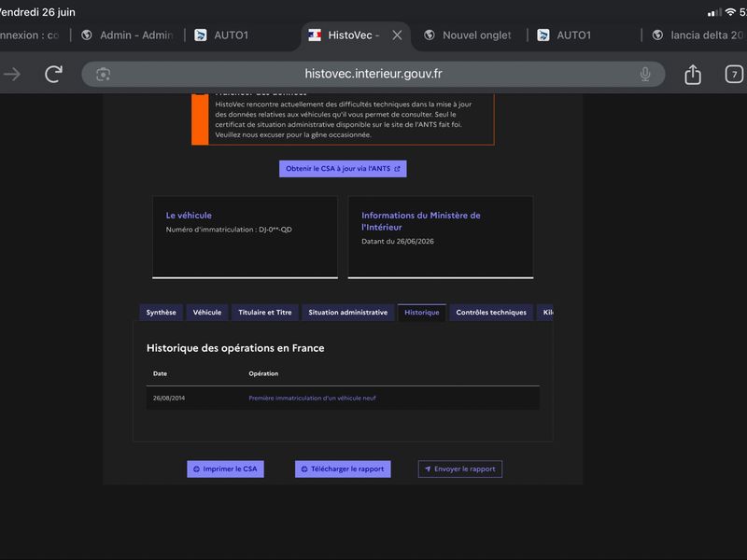Go forward with the arrow icon

coord(12,74)
